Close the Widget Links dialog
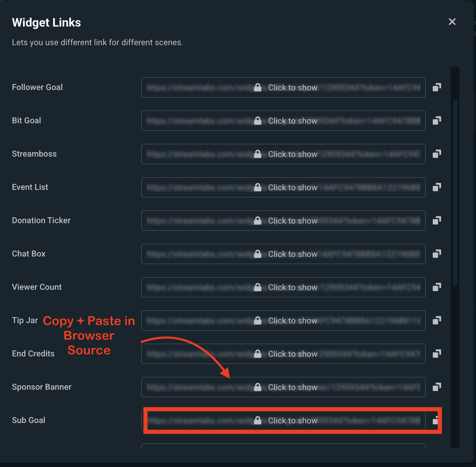Screen dimensions: 476x467 (452, 22)
